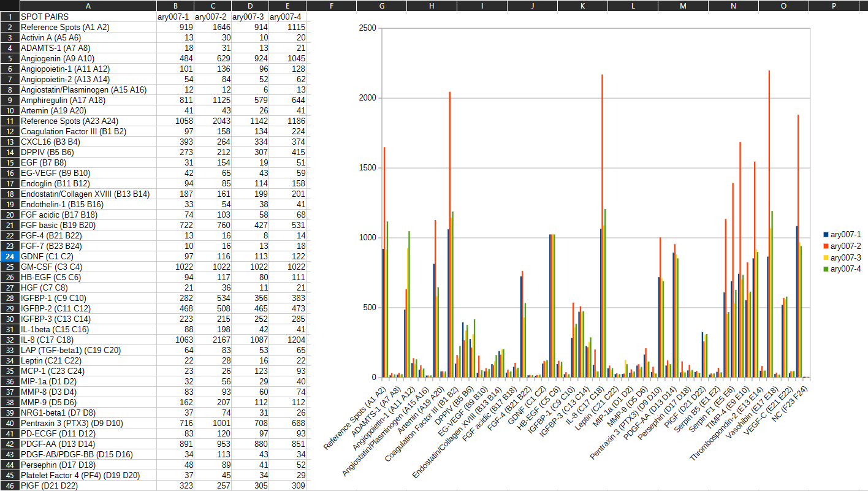The height and width of the screenshot is (491, 868).
Task: Select the Leptin (C21 C22) cell
Action: [88, 360]
